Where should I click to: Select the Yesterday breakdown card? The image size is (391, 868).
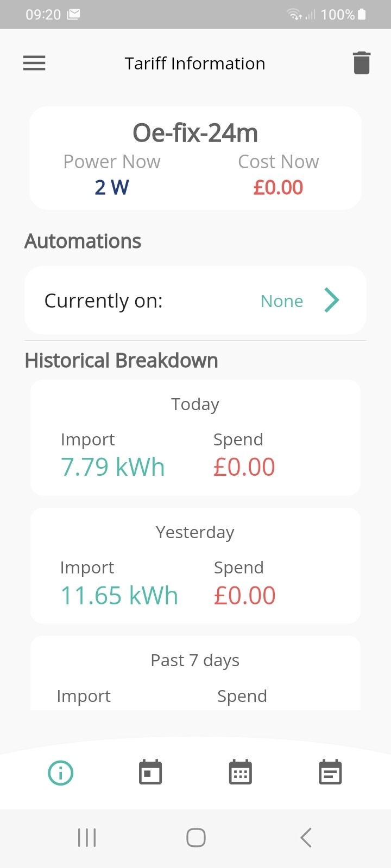(x=195, y=565)
